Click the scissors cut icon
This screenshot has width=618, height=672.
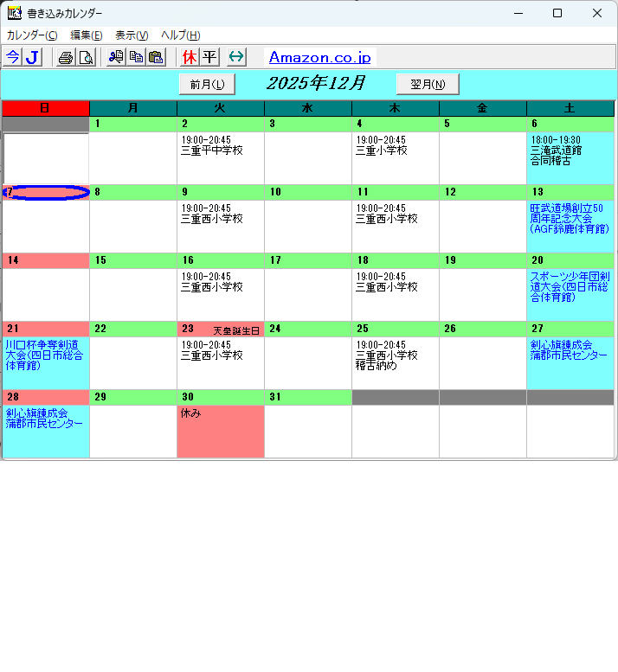[116, 57]
